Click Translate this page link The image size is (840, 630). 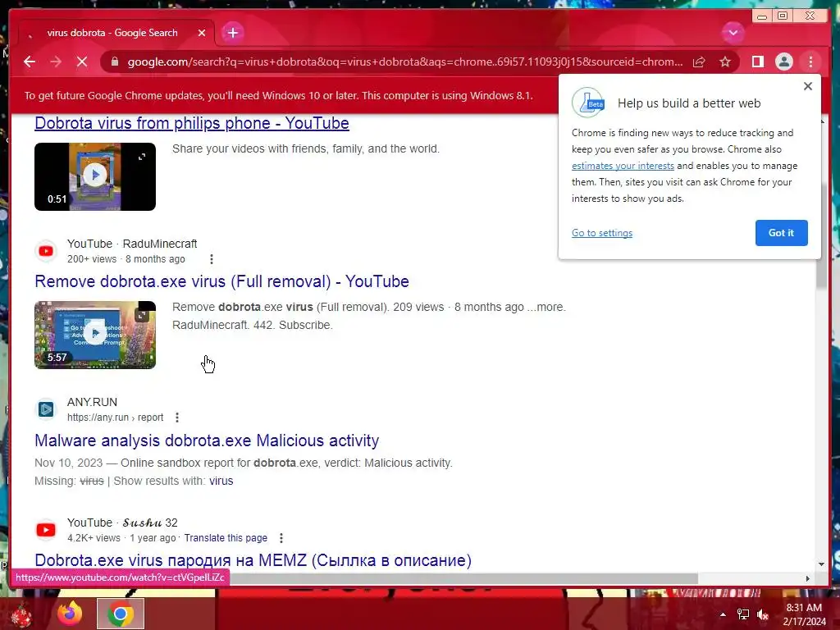(226, 538)
